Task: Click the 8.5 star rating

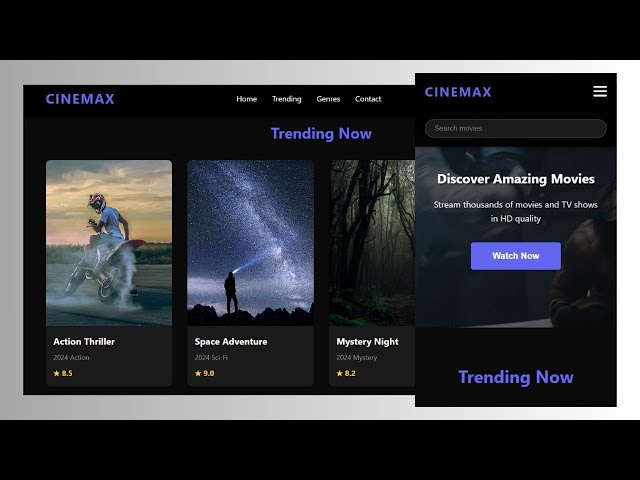Action: (x=63, y=373)
